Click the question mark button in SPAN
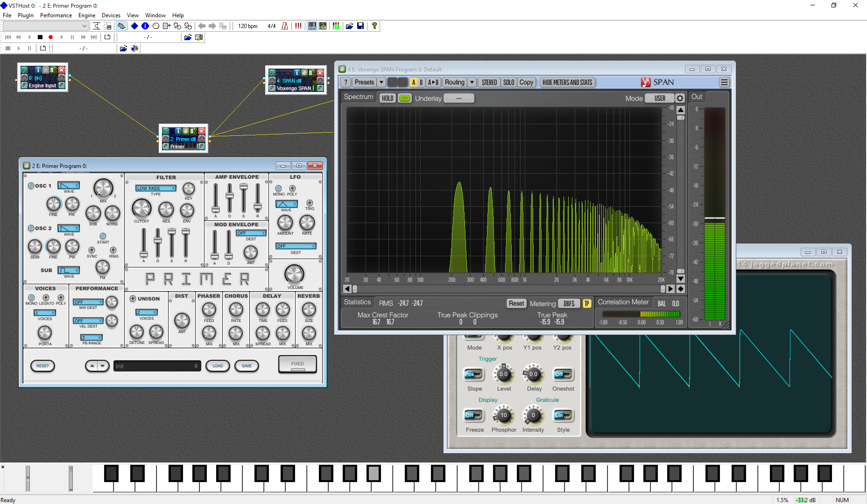The height and width of the screenshot is (504, 867). pyautogui.click(x=346, y=83)
